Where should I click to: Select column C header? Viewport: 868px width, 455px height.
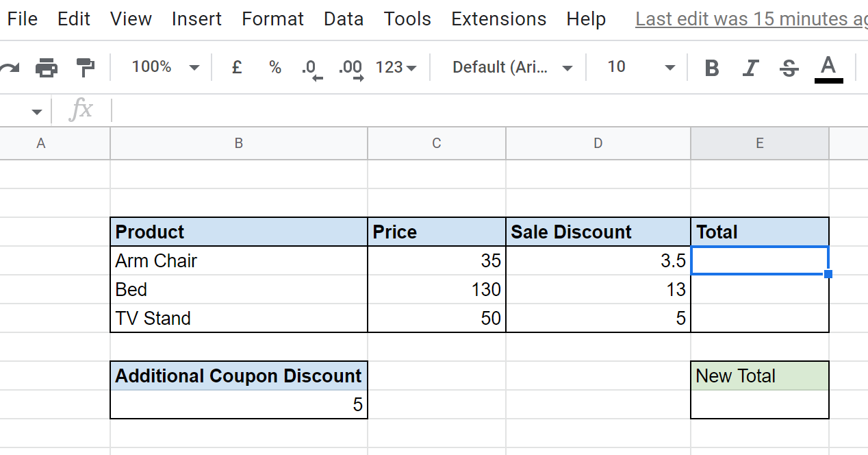pos(437,143)
